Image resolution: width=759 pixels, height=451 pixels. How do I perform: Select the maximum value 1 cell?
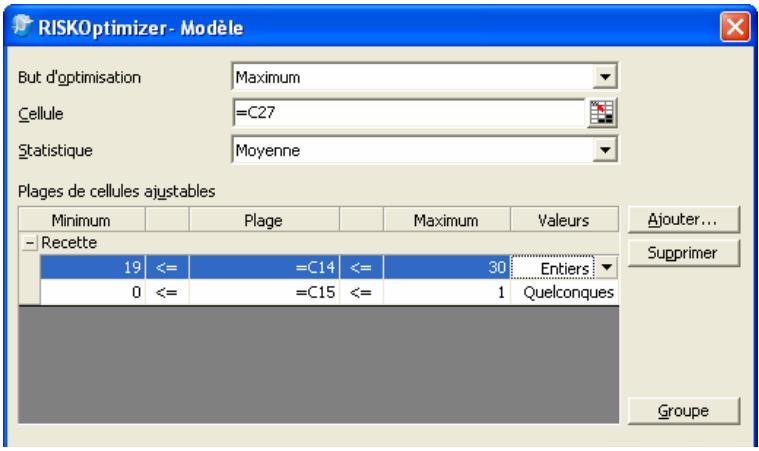pos(446,292)
